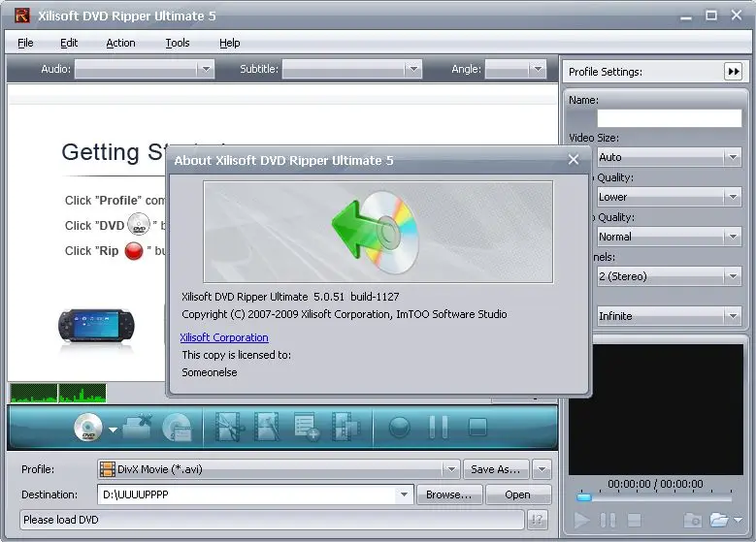This screenshot has width=756, height=542.
Task: Close the About dialog
Action: (x=574, y=159)
